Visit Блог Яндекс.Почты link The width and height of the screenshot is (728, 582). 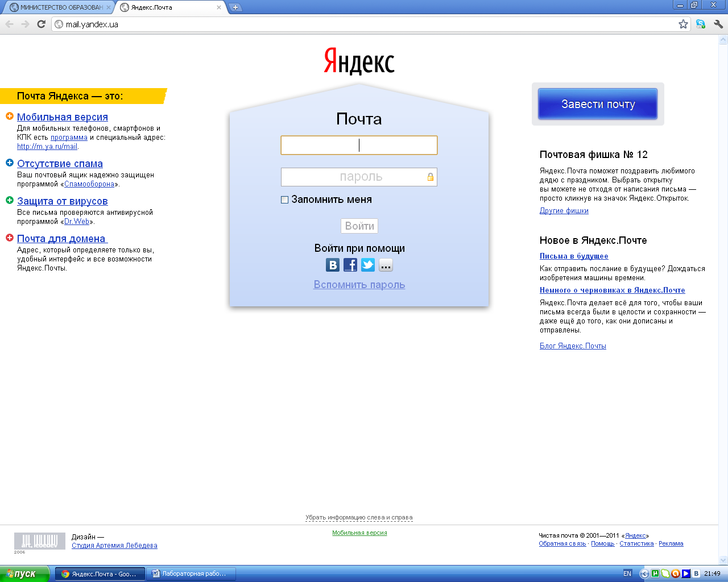pyautogui.click(x=573, y=346)
